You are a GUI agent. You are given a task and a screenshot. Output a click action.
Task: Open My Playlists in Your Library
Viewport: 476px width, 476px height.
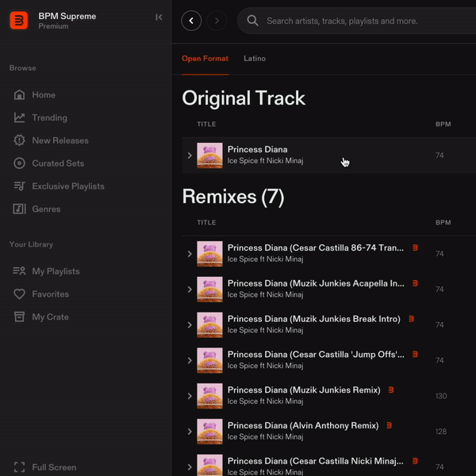click(56, 271)
